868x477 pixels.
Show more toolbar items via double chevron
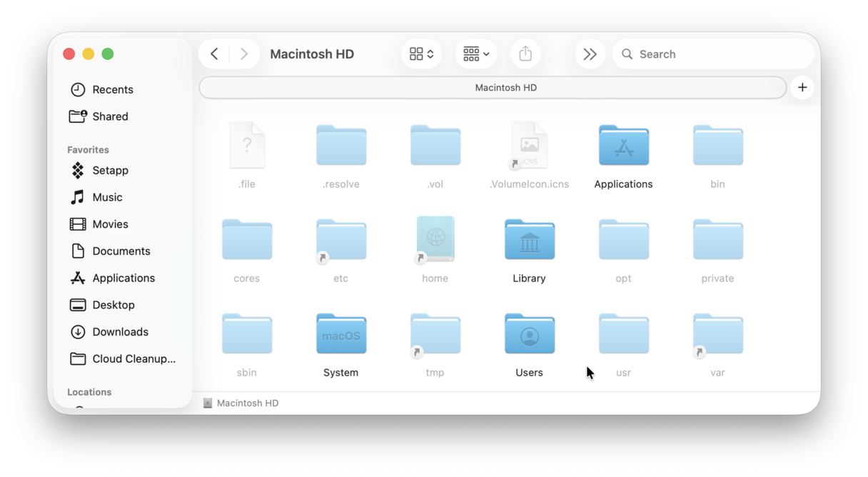[x=590, y=54]
